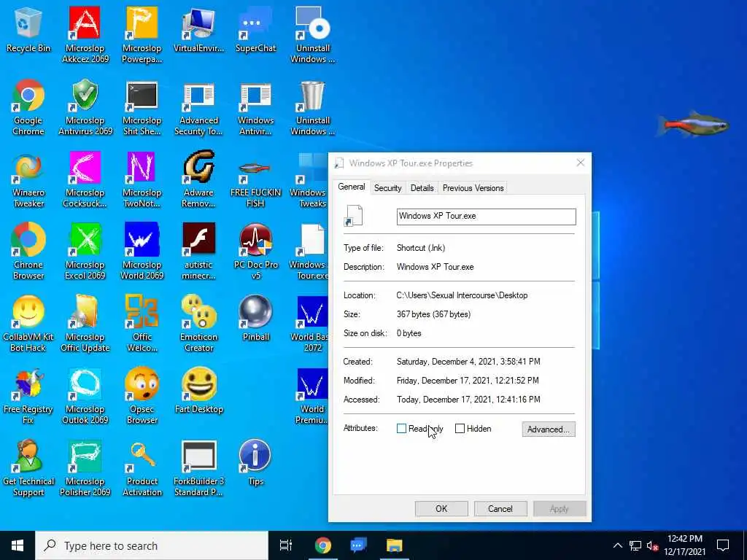747x560 pixels.
Task: Select the Pinball desktop icon
Action: pyautogui.click(x=256, y=319)
